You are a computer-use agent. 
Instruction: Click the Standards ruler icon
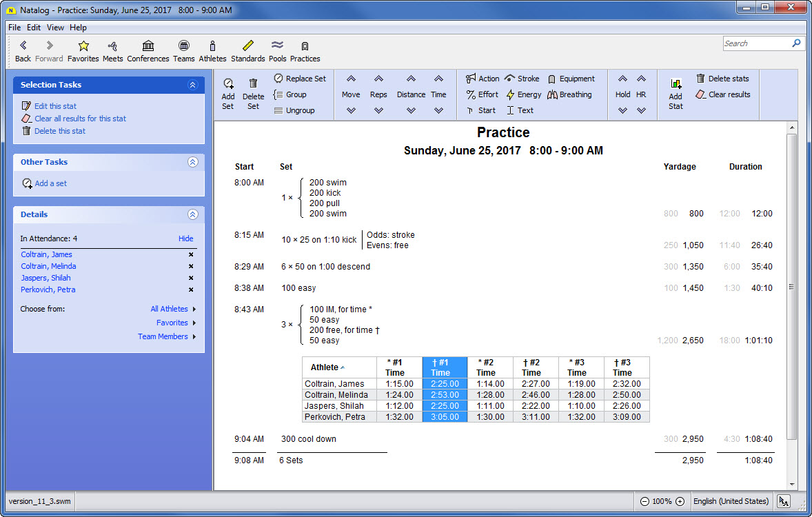tap(247, 46)
